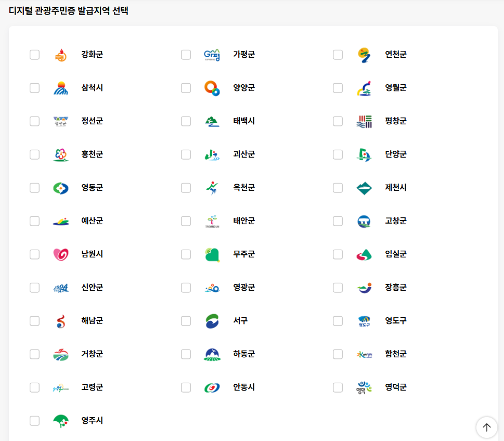The width and height of the screenshot is (504, 441).
Task: Click the 장흥군 text label
Action: click(395, 287)
